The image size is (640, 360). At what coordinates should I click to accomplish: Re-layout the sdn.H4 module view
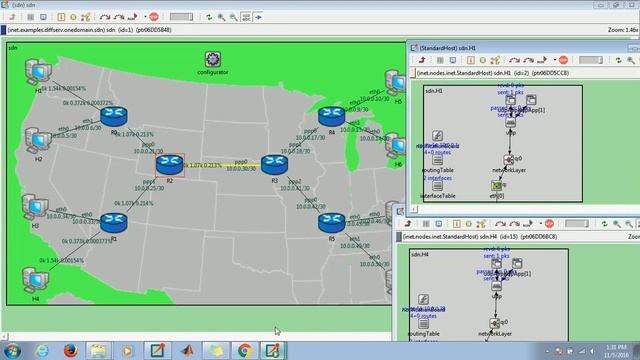click(604, 224)
